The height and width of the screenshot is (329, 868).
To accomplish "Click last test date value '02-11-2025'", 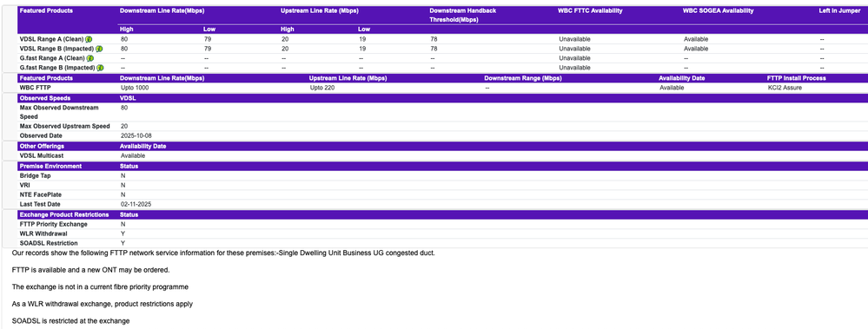I will (136, 204).
